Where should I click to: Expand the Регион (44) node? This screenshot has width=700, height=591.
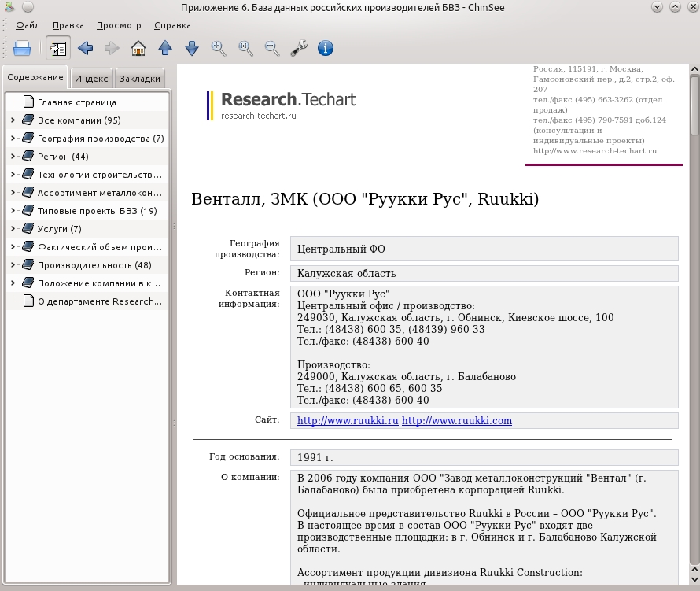tap(13, 157)
